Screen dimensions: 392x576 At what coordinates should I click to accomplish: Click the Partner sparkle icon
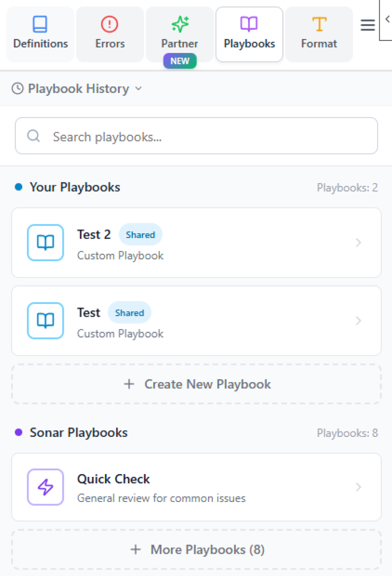(180, 24)
